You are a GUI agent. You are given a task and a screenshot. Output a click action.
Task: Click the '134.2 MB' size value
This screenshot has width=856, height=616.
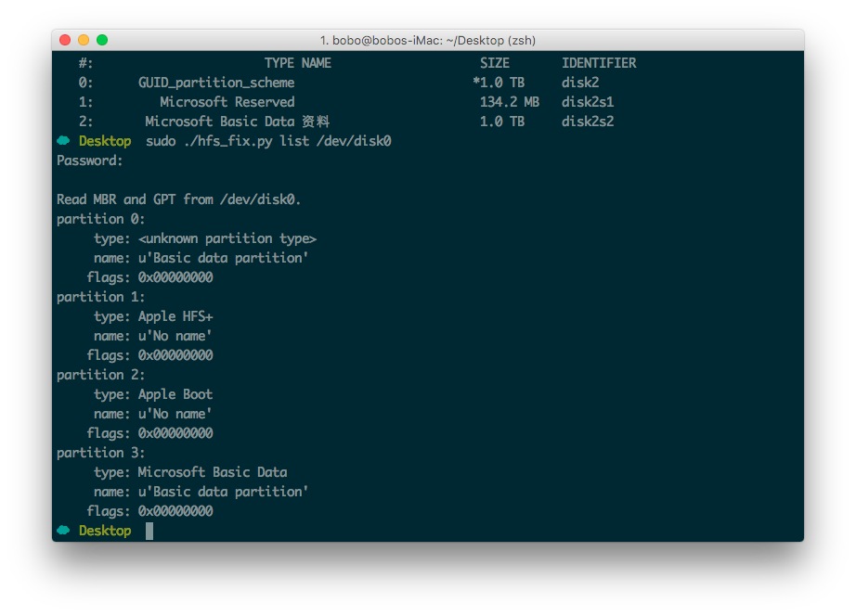[x=510, y=102]
